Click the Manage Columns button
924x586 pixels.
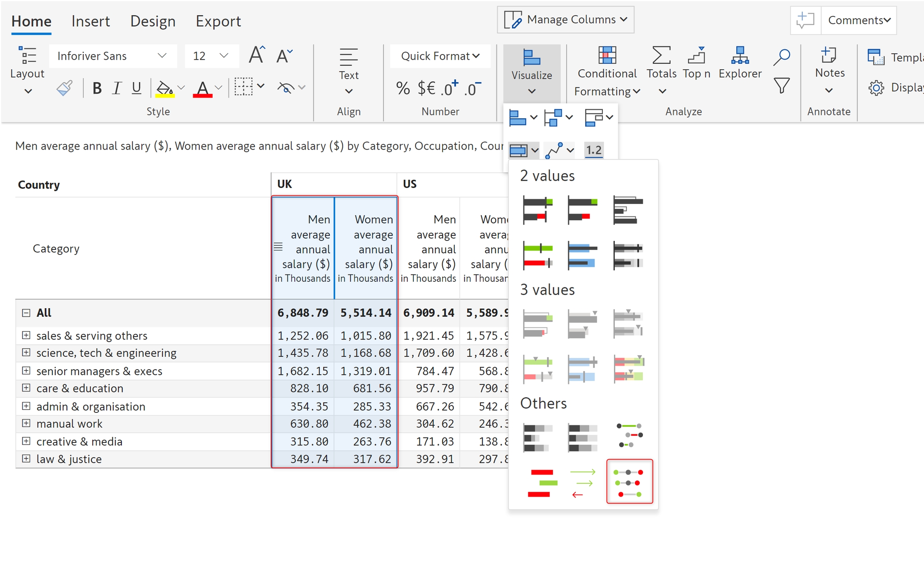[x=565, y=19]
